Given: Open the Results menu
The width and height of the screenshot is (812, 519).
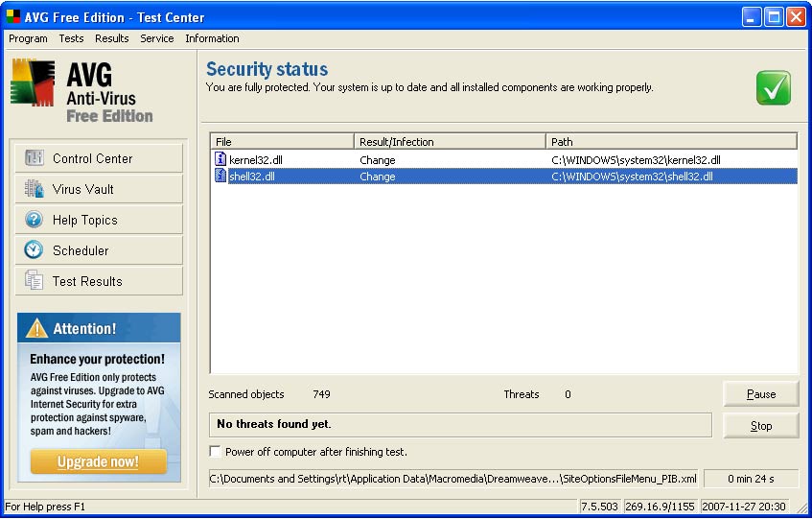Looking at the screenshot, I should 112,38.
